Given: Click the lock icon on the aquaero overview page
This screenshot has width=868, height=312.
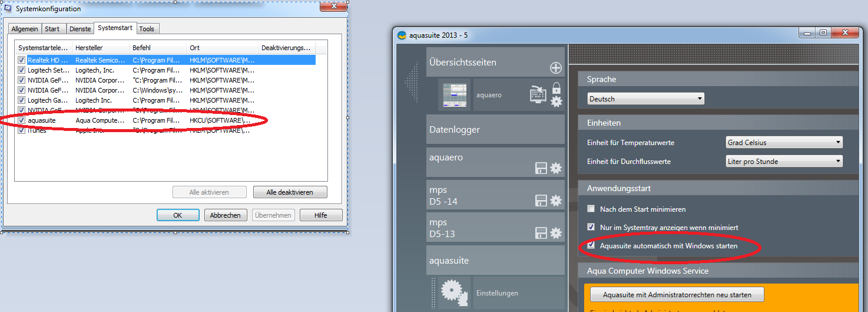Looking at the screenshot, I should click(556, 88).
